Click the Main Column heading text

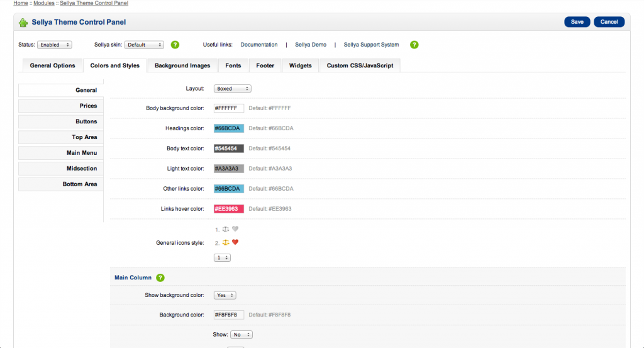coord(133,278)
